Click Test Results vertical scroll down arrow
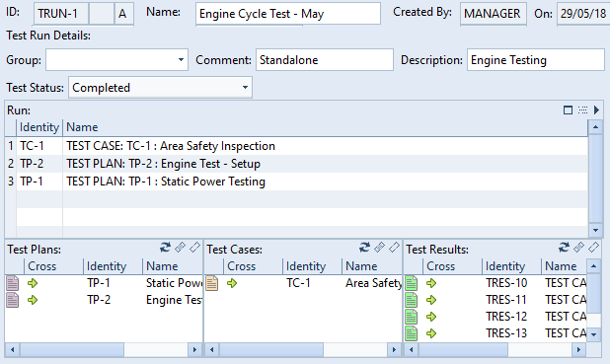Screen dimensions: 610x364 pos(593,334)
